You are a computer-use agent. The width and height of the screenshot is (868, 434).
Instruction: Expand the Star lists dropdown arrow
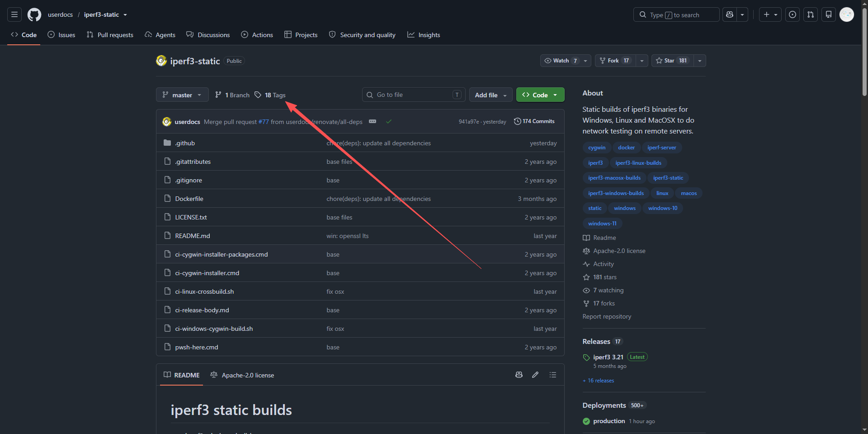pyautogui.click(x=700, y=61)
